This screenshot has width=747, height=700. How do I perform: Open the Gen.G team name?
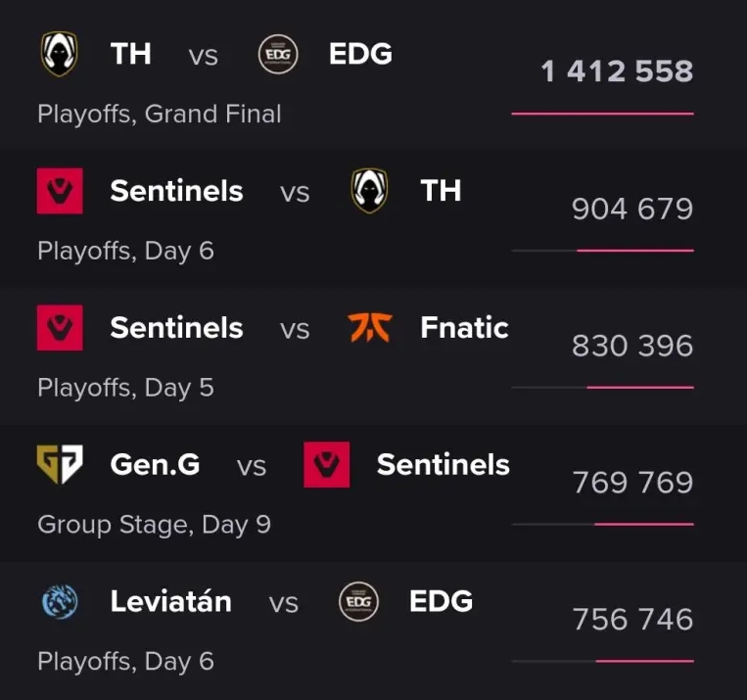pyautogui.click(x=155, y=465)
